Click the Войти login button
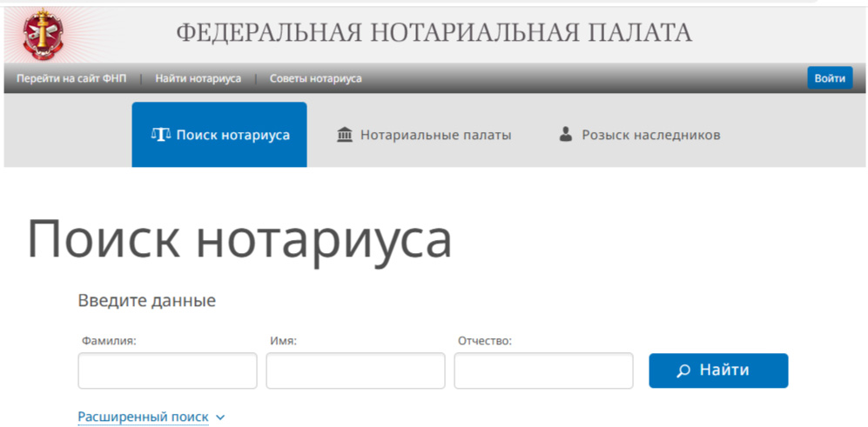 830,78
